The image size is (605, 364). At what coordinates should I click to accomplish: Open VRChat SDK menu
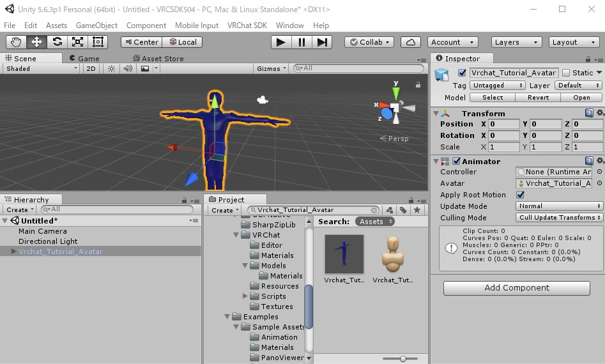coord(247,26)
